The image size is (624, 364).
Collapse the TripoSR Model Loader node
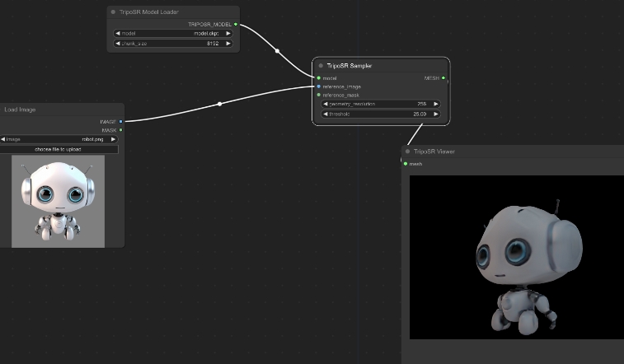113,12
